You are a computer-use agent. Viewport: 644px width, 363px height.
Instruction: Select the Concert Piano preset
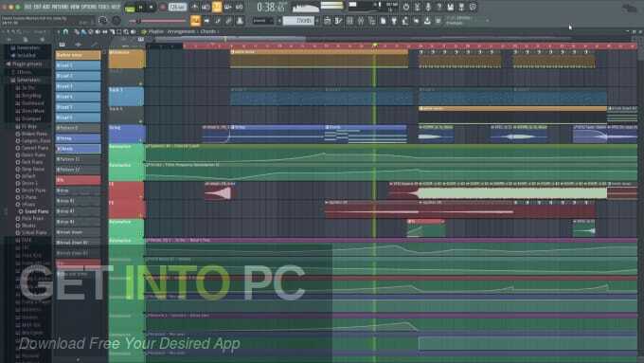click(x=33, y=148)
